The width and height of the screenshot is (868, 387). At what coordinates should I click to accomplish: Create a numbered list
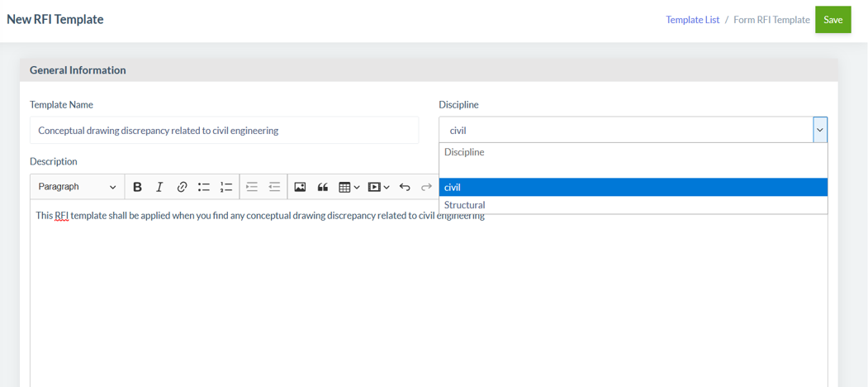226,187
